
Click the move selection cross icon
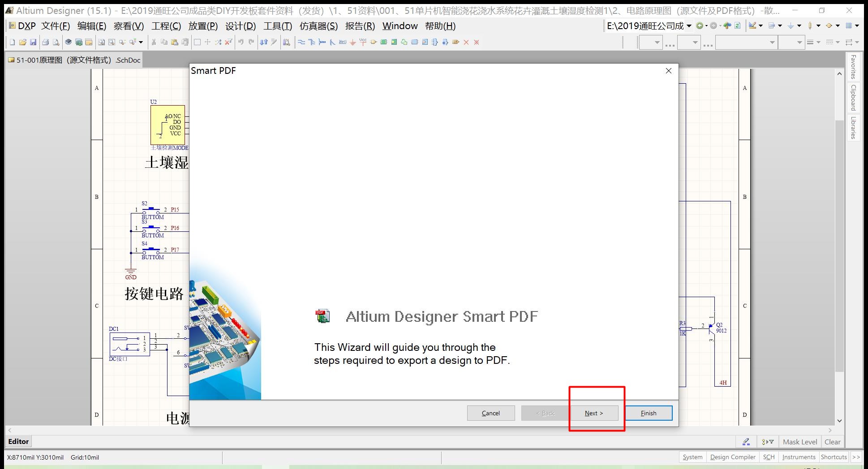tap(207, 42)
